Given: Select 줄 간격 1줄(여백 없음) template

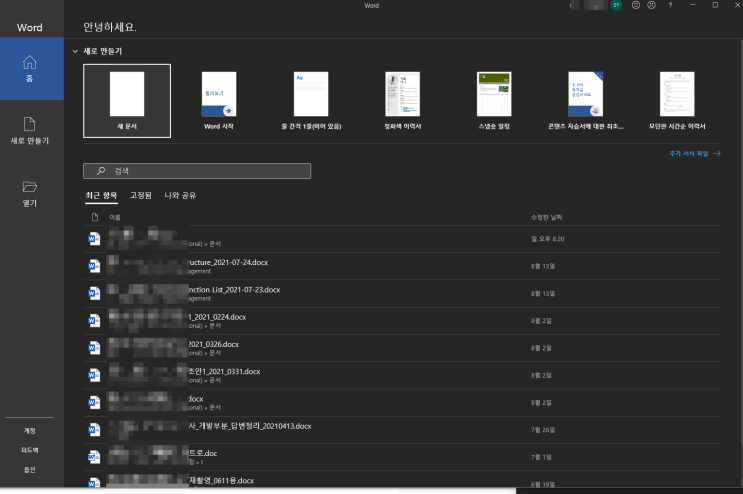Looking at the screenshot, I should (x=311, y=101).
